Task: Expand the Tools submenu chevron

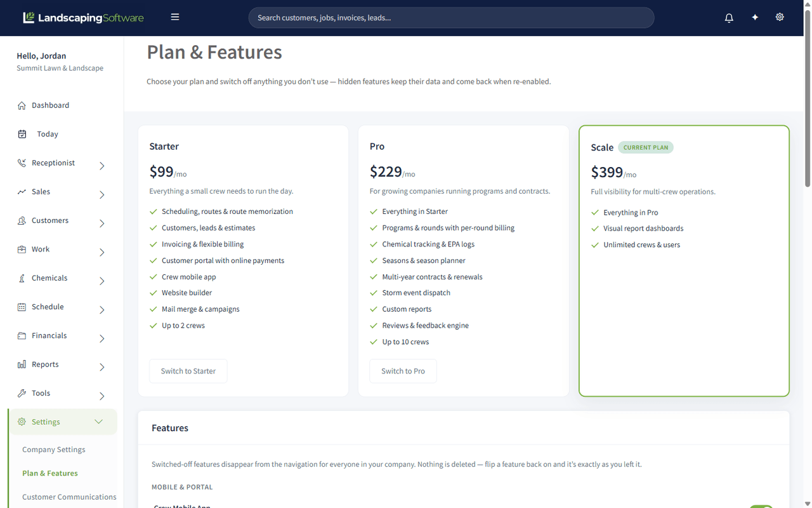Action: pyautogui.click(x=101, y=396)
